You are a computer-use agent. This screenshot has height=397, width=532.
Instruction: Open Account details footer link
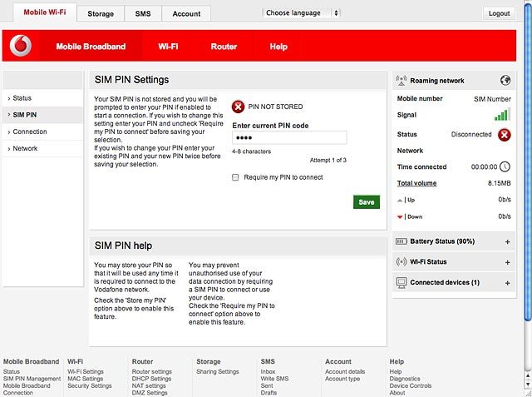tap(345, 371)
